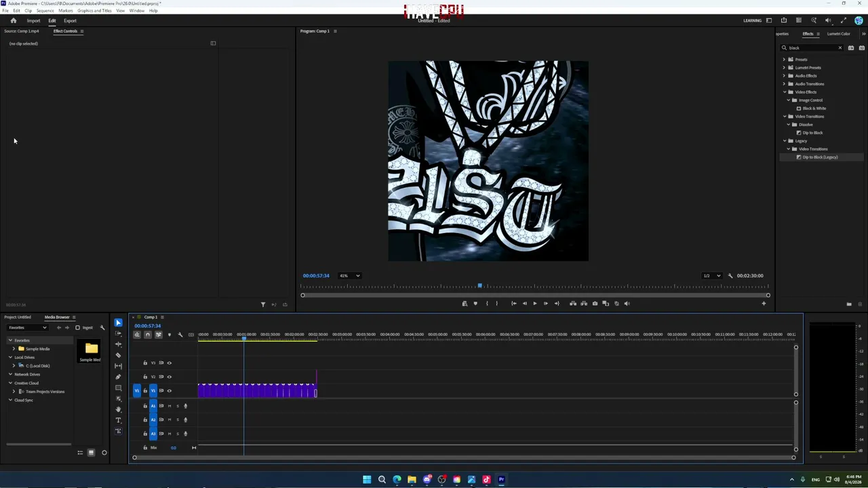Solo audio track A2
The width and height of the screenshot is (868, 488).
point(178,420)
